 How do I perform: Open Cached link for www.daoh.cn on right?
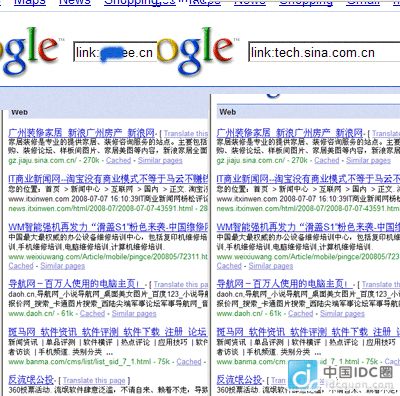point(300,314)
